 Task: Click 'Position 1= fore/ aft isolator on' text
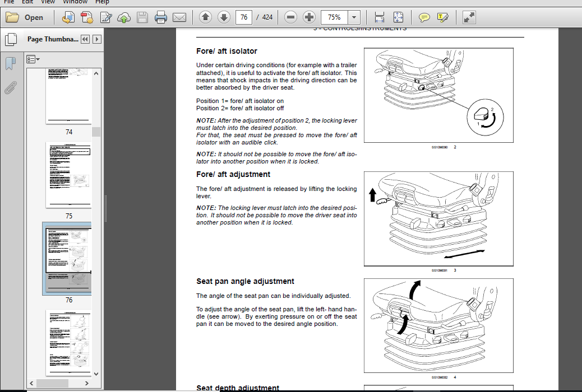[x=240, y=101]
